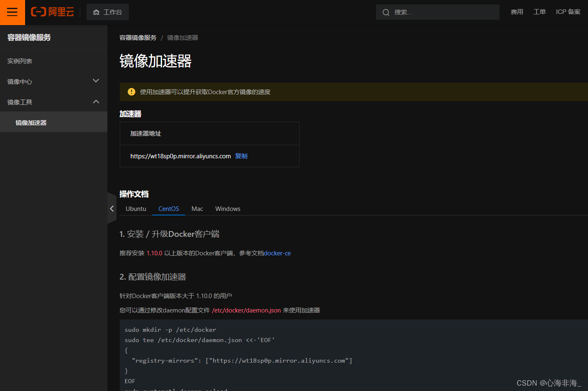
Task: Click the 加速器地址 header cell
Action: (209, 134)
